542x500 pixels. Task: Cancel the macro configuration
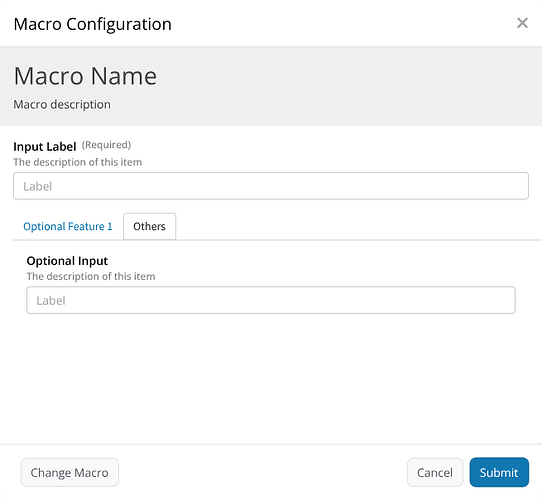(434, 472)
